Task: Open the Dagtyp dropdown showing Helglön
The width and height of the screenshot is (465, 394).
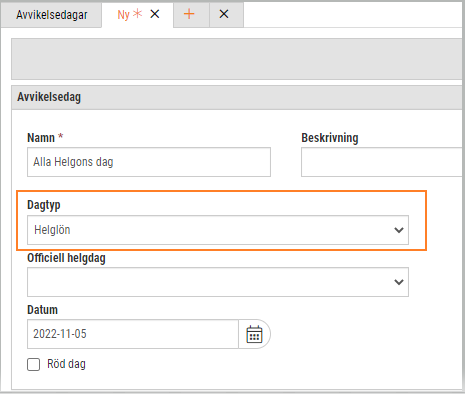Action: point(218,230)
